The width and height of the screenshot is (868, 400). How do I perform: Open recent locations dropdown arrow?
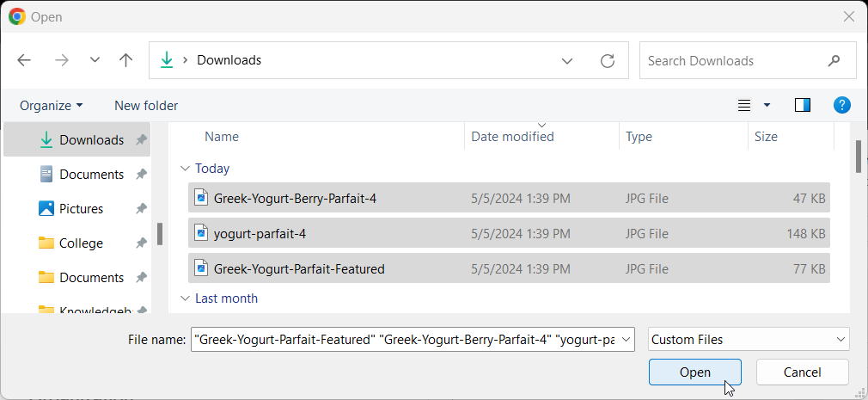coord(95,60)
